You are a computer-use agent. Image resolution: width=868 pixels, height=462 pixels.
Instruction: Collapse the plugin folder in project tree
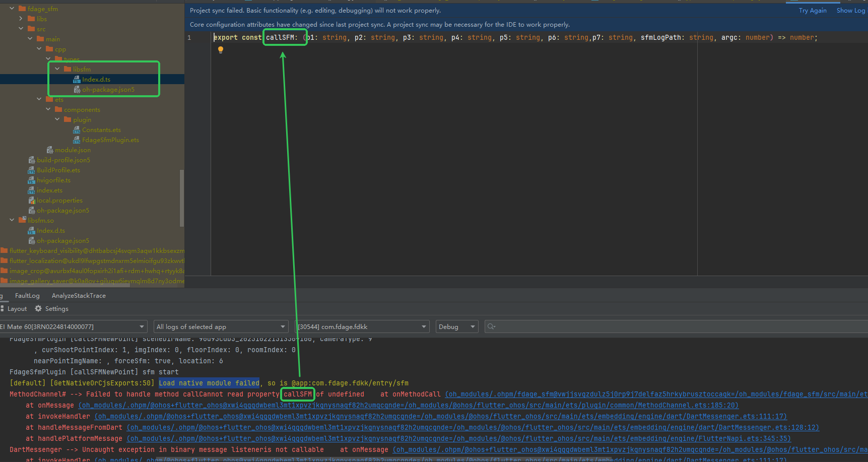(x=57, y=119)
